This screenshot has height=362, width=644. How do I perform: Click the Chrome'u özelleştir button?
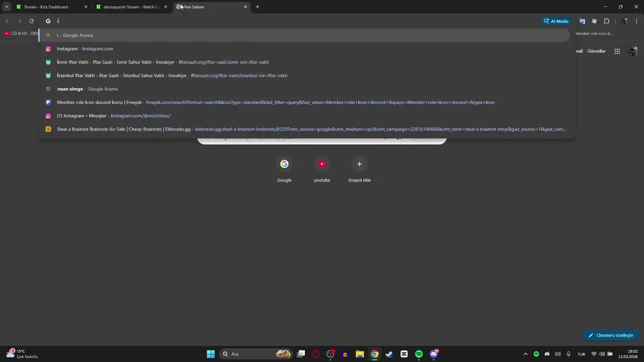pos(611,335)
